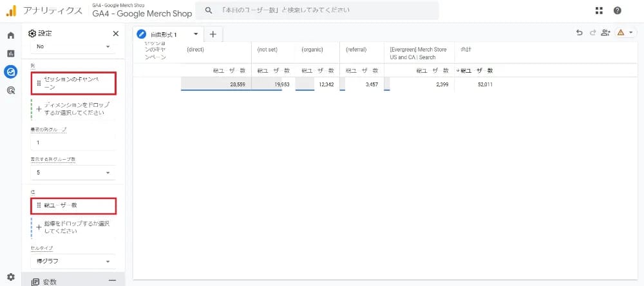Click the 変数 panel header
The width and height of the screenshot is (644, 286).
pos(73,280)
